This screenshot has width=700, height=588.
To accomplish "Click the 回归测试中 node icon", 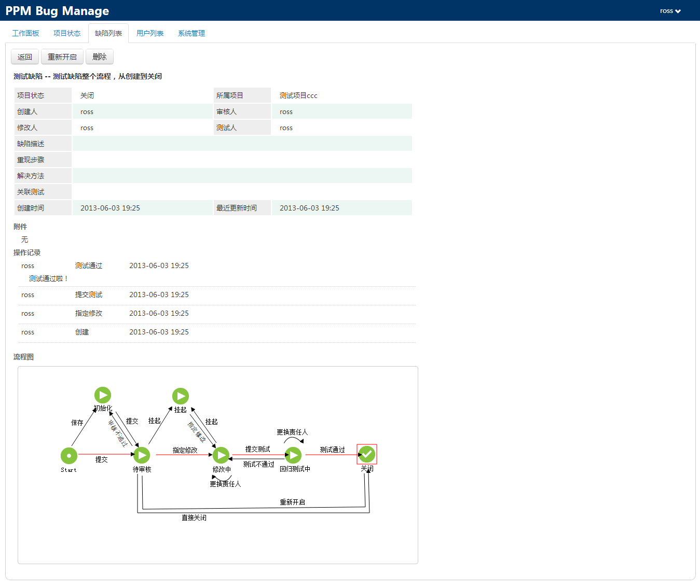I will [x=293, y=455].
